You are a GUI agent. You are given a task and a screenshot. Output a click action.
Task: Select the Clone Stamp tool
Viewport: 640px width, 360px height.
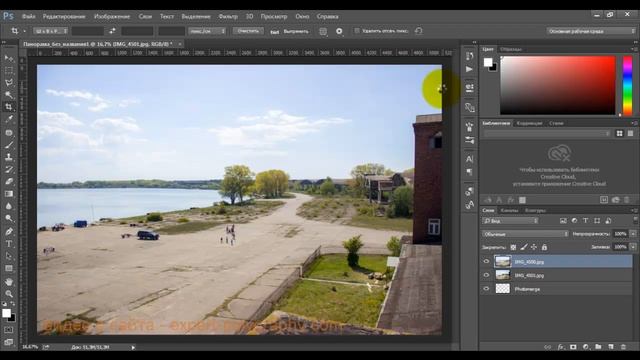point(9,157)
